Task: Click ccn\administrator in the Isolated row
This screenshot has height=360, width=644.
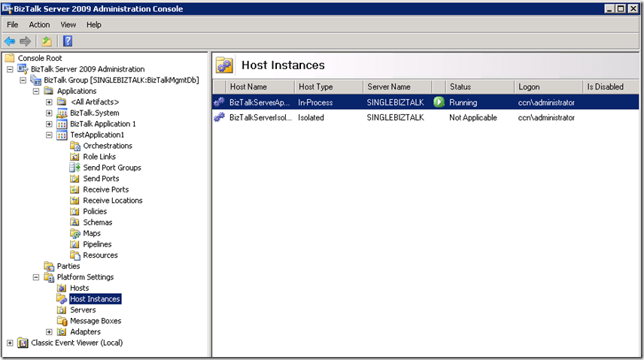Action: coord(546,117)
